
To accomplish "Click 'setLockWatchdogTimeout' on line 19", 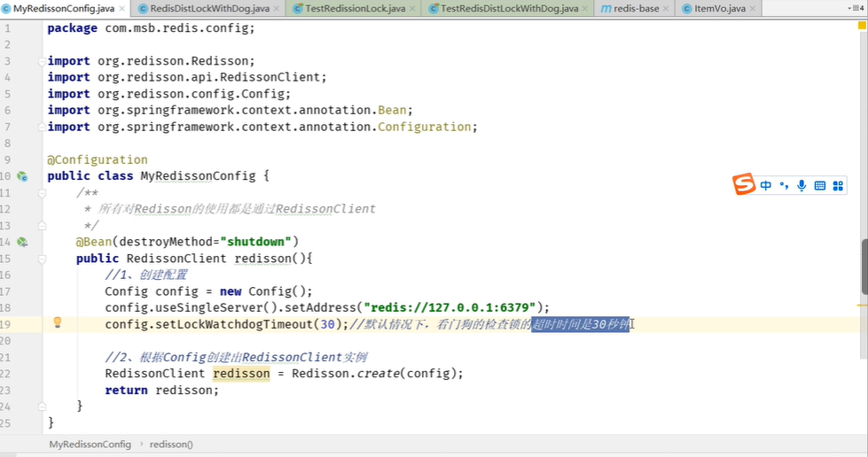I will click(x=234, y=324).
